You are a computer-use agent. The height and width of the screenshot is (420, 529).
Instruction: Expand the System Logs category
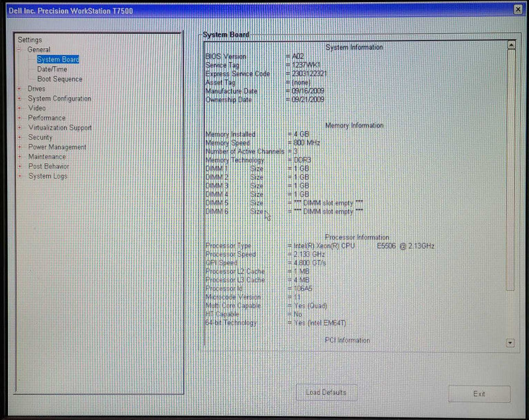(x=20, y=176)
